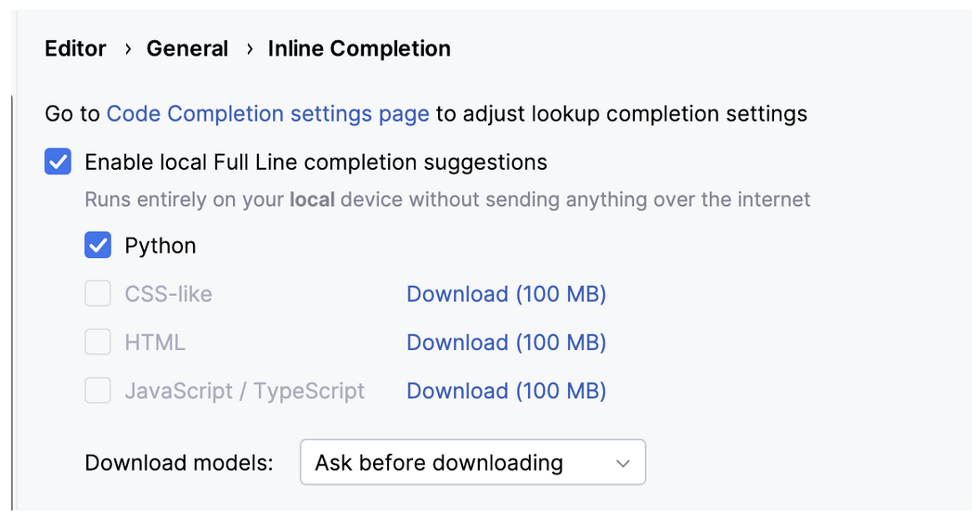Click the CSS-like label text
980x516 pixels.
click(x=168, y=294)
